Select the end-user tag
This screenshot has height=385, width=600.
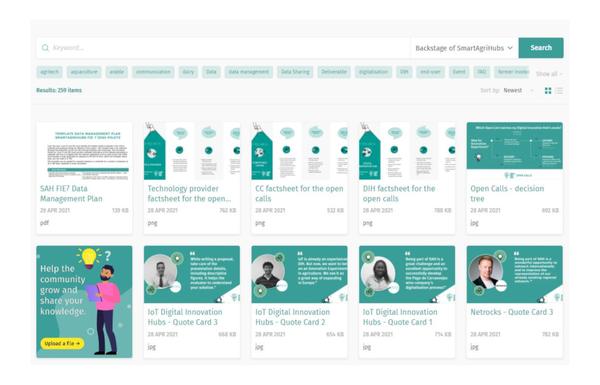click(x=430, y=72)
